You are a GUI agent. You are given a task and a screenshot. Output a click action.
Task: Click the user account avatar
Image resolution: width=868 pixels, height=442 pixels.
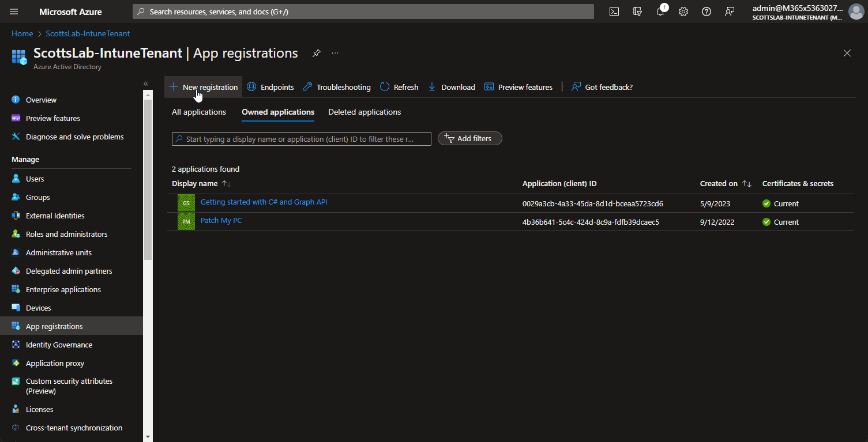pos(856,12)
